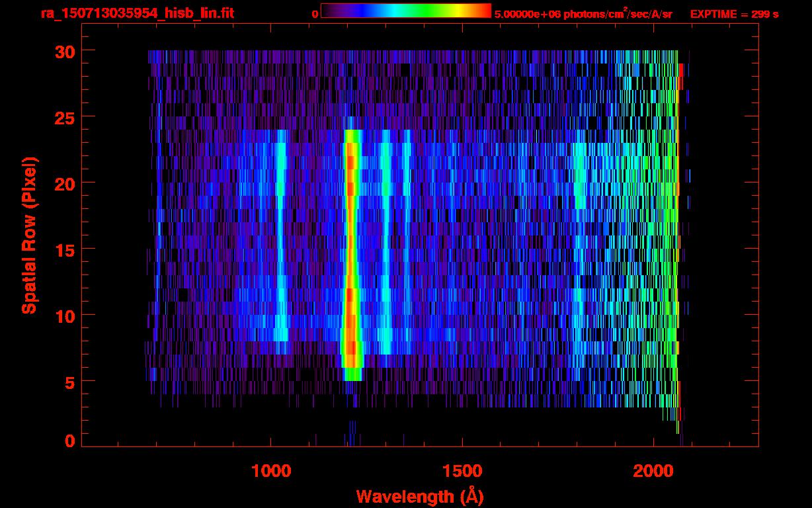812x508 pixels.
Task: Click the file name ra_150713035954_hisb_lin.fit
Action: [137, 13]
